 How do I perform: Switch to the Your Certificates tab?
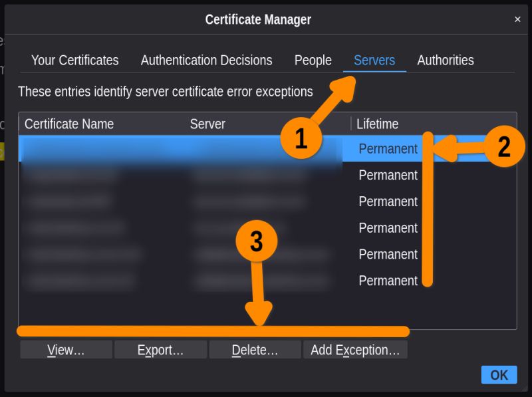click(x=74, y=61)
